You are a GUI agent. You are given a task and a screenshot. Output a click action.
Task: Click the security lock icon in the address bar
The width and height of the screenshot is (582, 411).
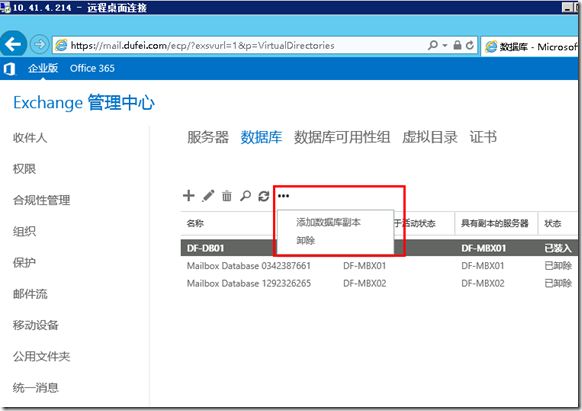coord(457,45)
